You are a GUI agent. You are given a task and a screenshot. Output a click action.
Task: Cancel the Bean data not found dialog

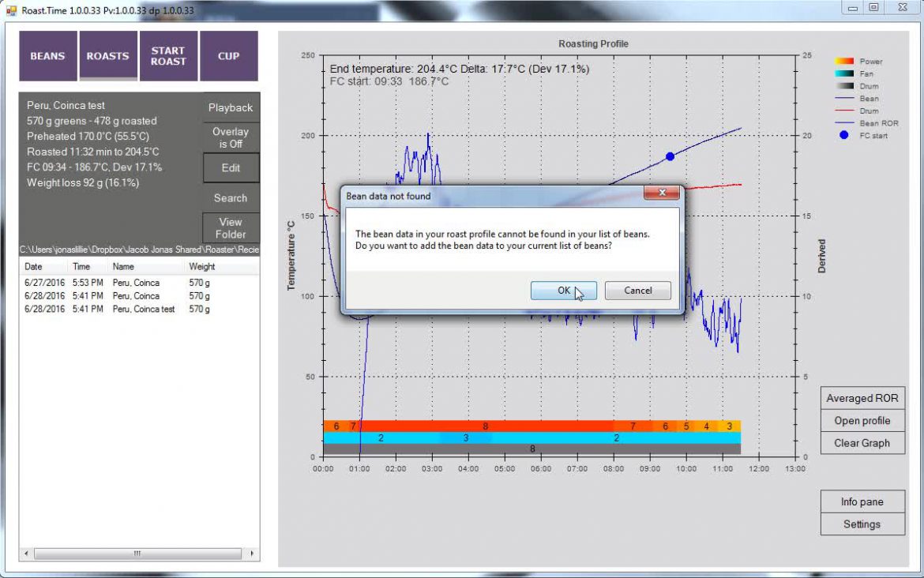(x=637, y=291)
